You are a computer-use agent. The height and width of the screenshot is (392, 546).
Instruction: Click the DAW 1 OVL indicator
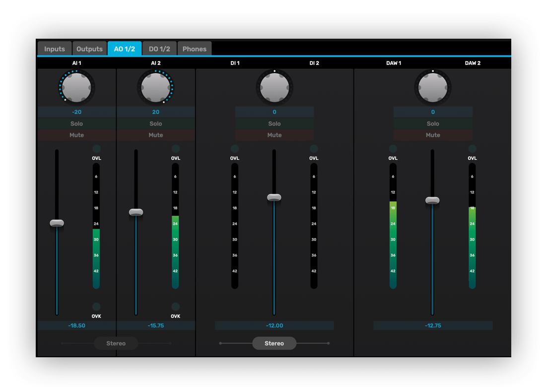pyautogui.click(x=393, y=149)
